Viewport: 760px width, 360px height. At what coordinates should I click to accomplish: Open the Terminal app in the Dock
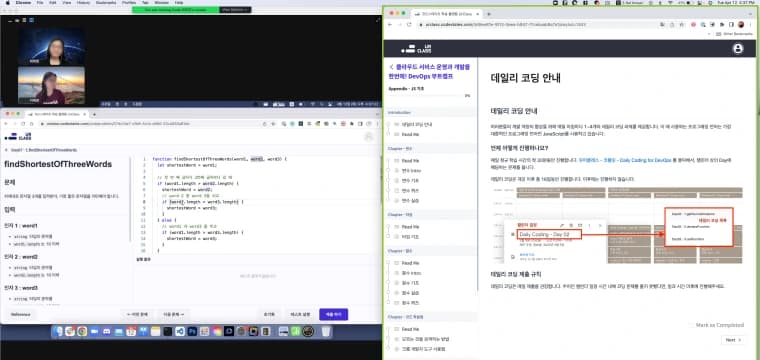168,332
